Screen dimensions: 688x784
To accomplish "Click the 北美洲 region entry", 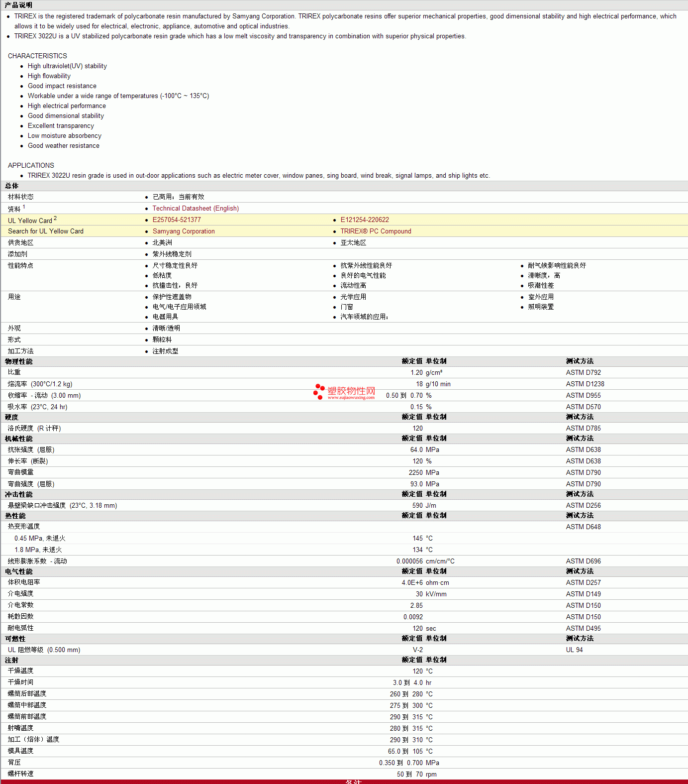I will pos(162,242).
